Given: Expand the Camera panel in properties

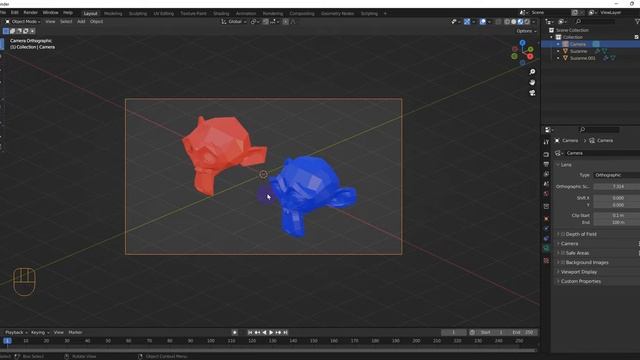Looking at the screenshot, I should pyautogui.click(x=569, y=244).
